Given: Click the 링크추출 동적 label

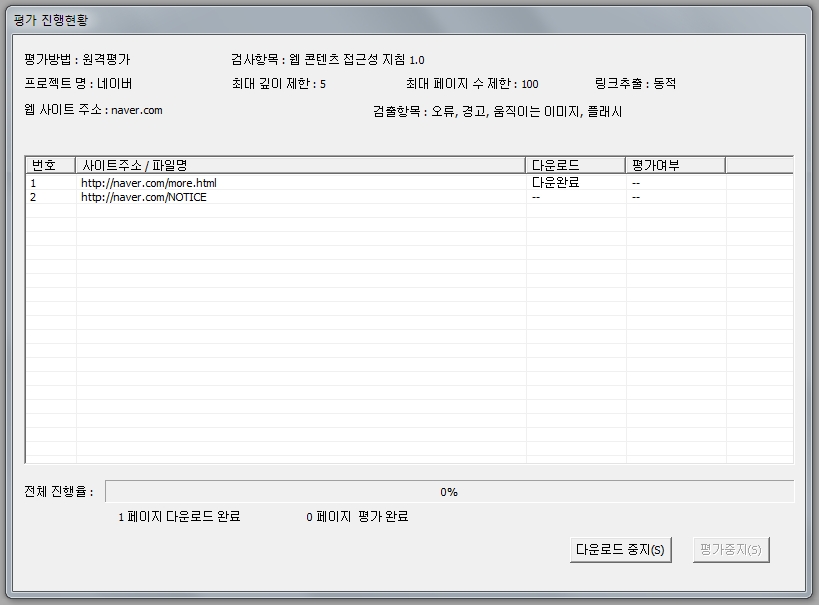Looking at the screenshot, I should [635, 84].
